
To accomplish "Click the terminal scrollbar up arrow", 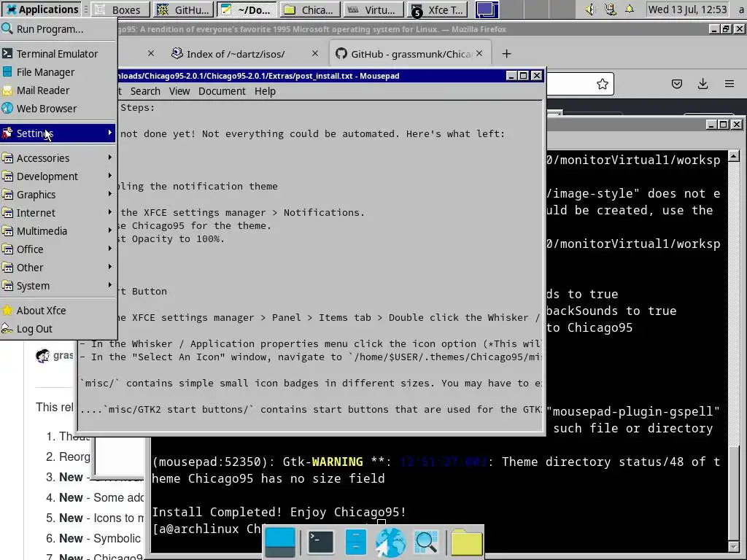I will click(734, 156).
